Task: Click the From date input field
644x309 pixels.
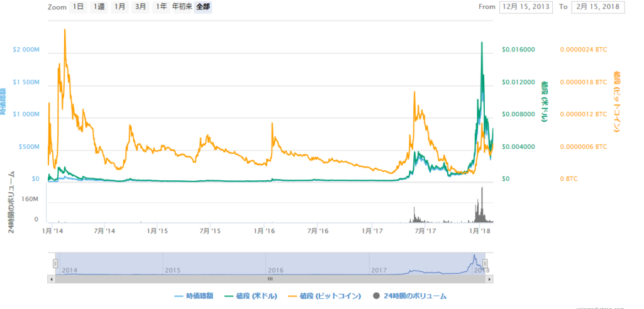Action: (525, 7)
